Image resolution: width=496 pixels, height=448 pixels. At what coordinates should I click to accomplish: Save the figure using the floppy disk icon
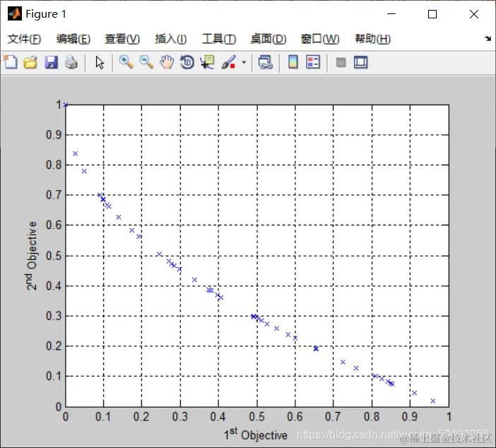(52, 62)
